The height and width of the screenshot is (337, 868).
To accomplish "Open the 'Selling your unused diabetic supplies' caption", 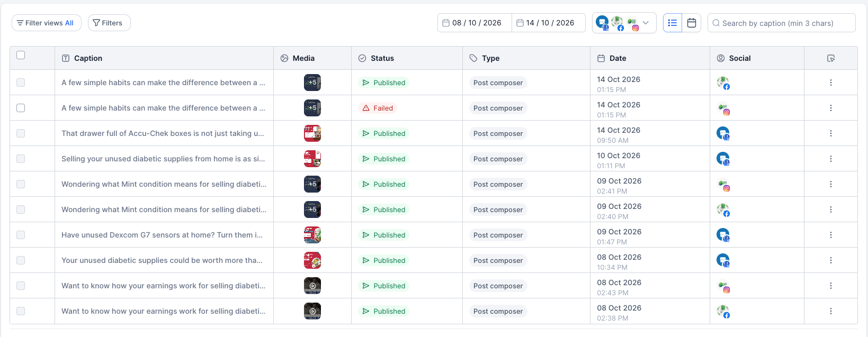I will 163,159.
